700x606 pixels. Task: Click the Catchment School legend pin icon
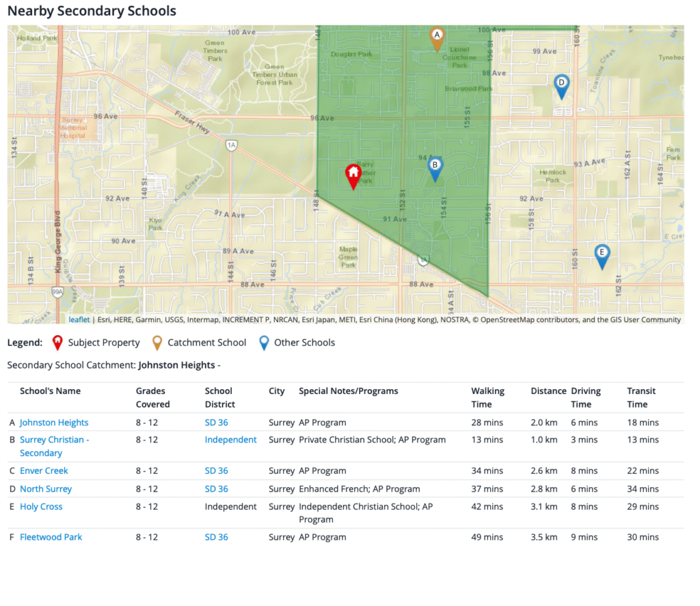(157, 343)
